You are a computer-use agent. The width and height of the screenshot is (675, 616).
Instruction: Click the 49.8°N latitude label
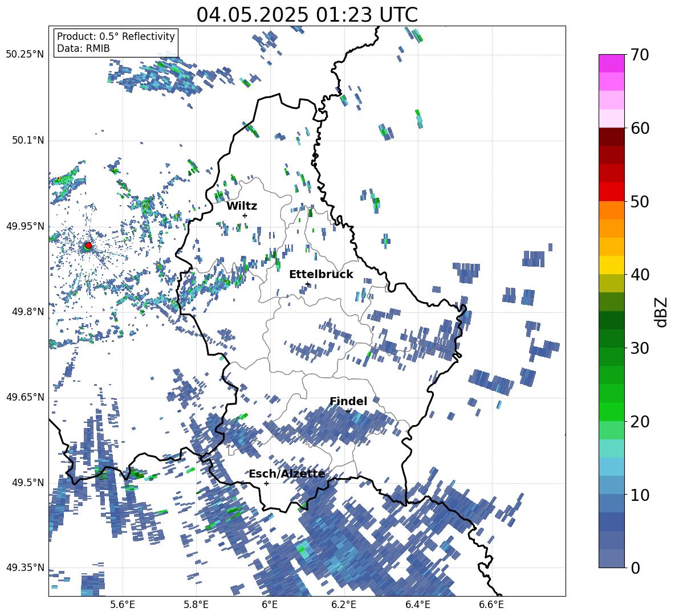pos(27,312)
